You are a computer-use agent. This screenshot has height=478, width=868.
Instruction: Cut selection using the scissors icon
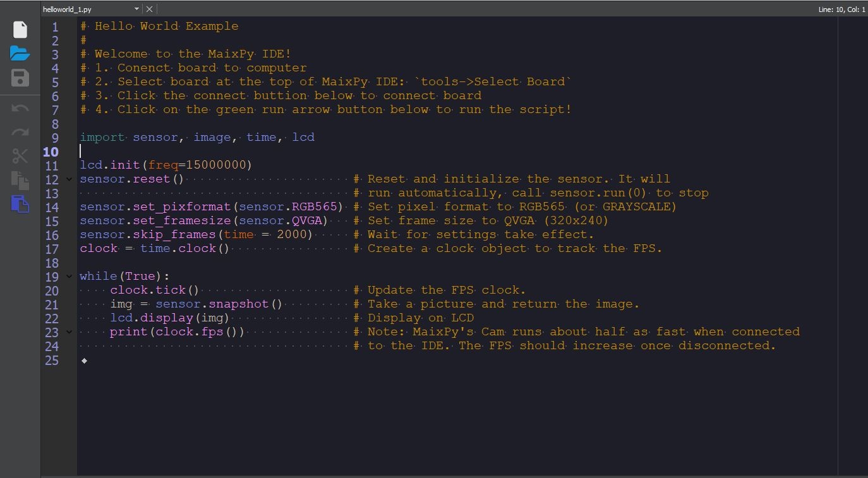pyautogui.click(x=20, y=156)
